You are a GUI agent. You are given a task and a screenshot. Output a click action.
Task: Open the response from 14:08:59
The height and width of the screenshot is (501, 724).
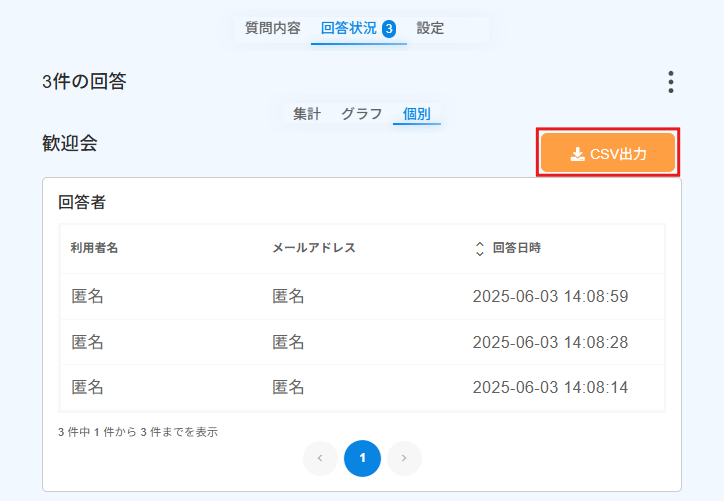coord(362,296)
